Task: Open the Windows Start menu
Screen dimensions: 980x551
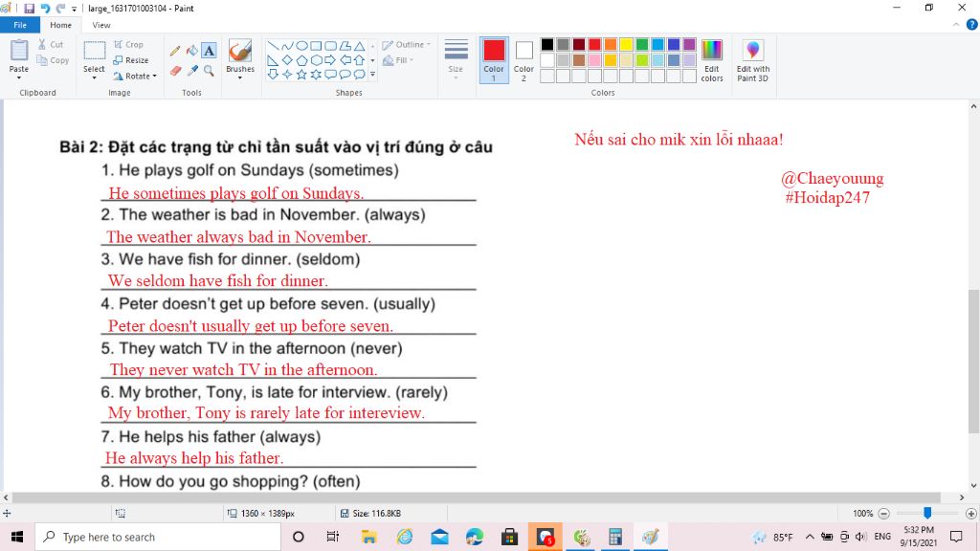Action: [17, 537]
